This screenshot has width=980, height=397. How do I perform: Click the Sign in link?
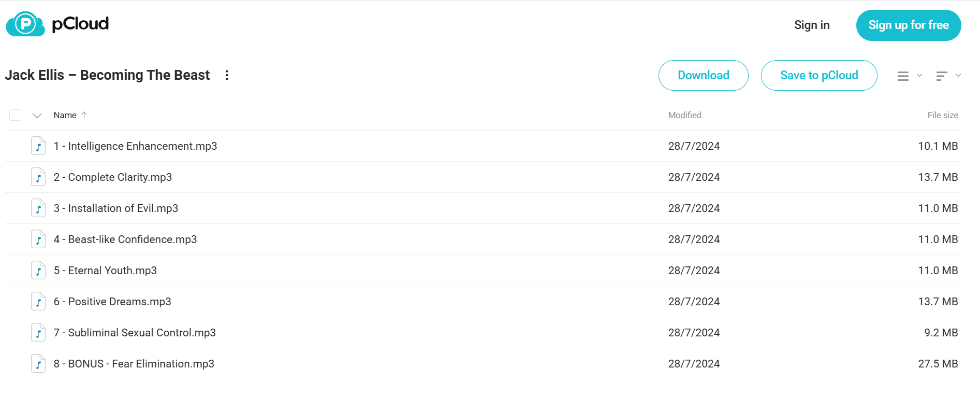click(812, 25)
